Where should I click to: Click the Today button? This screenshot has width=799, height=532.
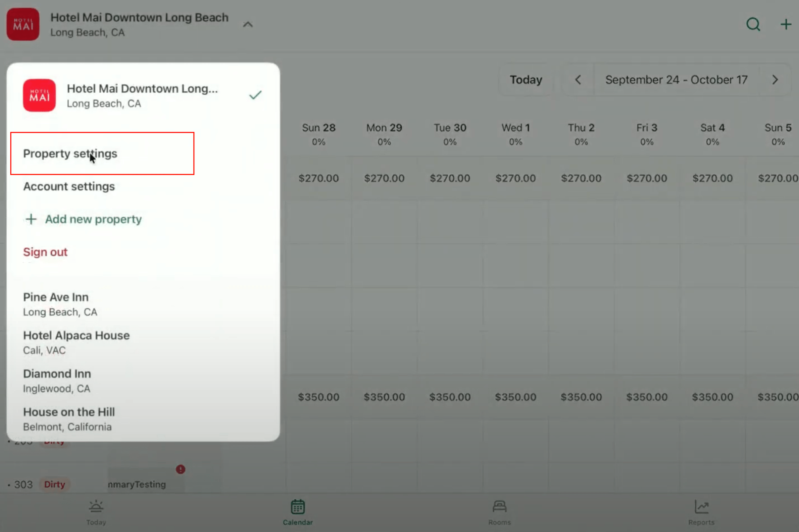tap(526, 80)
